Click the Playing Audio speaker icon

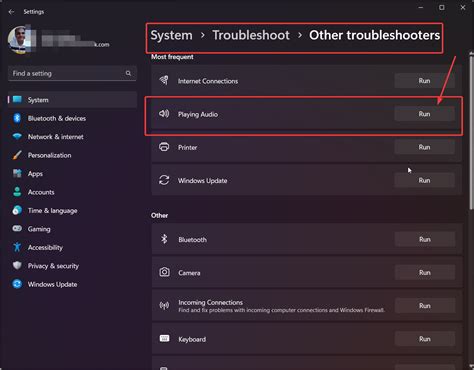tap(164, 114)
